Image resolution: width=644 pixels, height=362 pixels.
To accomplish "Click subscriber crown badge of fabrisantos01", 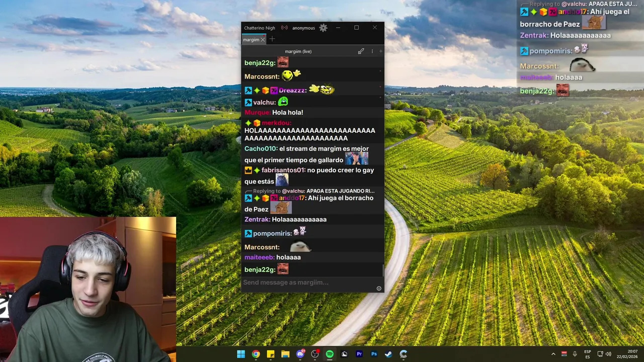I will tap(248, 170).
